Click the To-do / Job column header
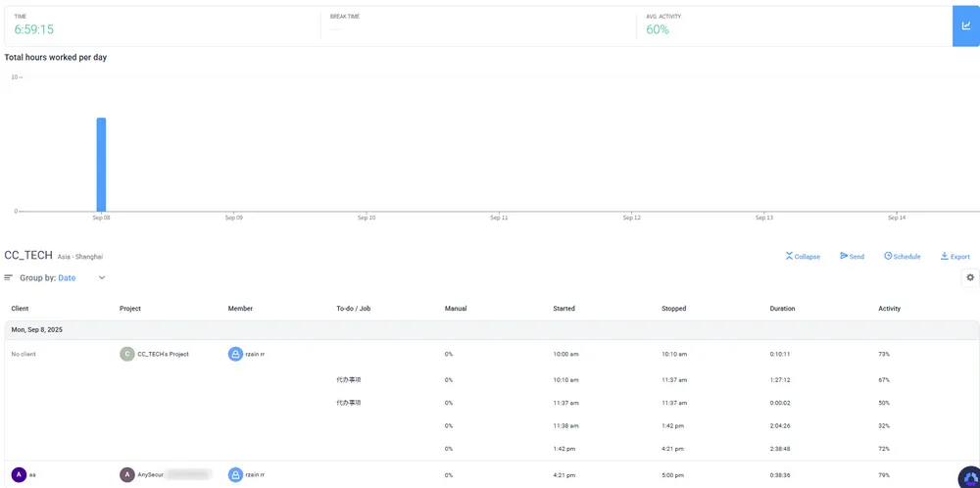This screenshot has height=488, width=980. tap(354, 309)
